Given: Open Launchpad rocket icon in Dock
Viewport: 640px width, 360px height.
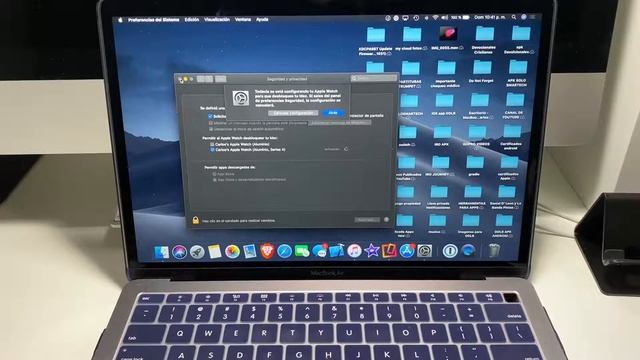Looking at the screenshot, I should (197, 252).
